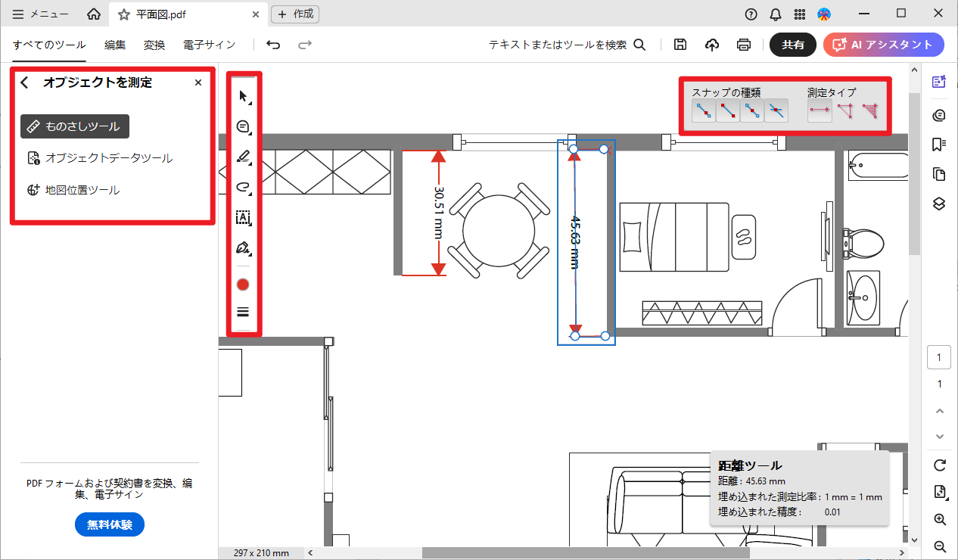Go to the next page arrow
Image resolution: width=958 pixels, height=560 pixels.
point(940,437)
